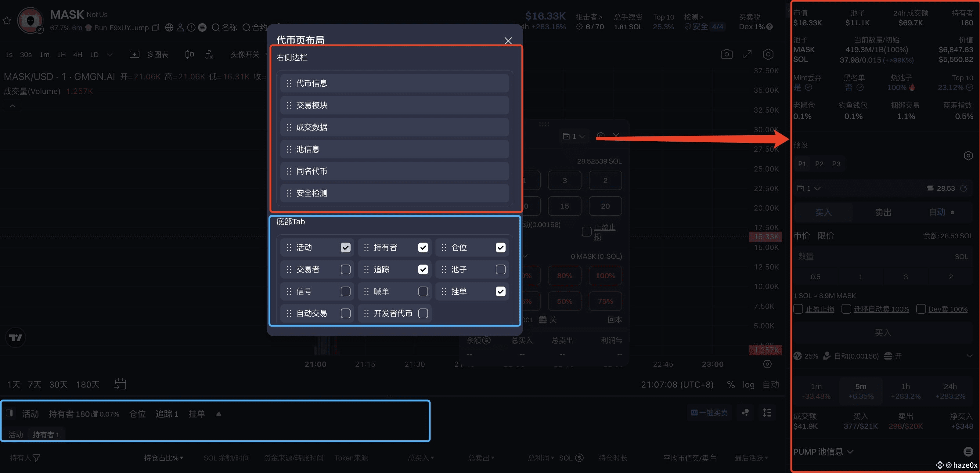Switch to the 卖出 tab in sidebar

coord(883,212)
